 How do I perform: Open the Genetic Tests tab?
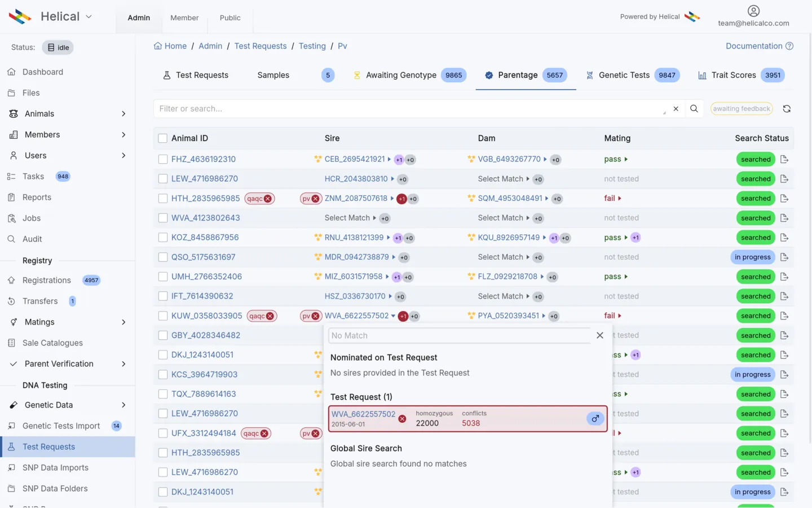pyautogui.click(x=633, y=75)
